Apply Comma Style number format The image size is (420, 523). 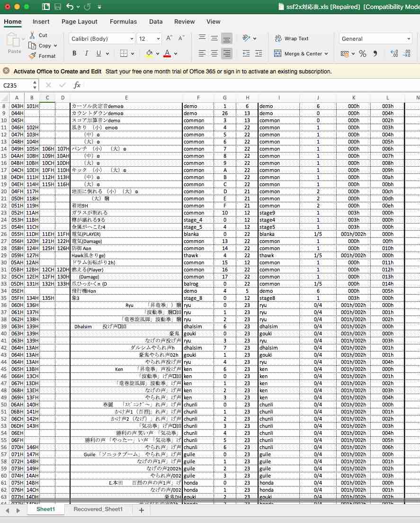[x=375, y=54]
